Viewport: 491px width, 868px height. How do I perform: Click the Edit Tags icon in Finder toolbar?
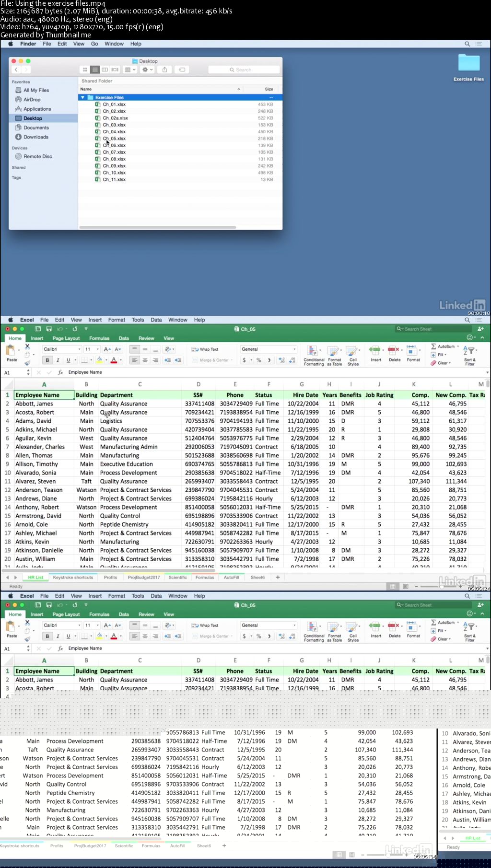[x=182, y=69]
